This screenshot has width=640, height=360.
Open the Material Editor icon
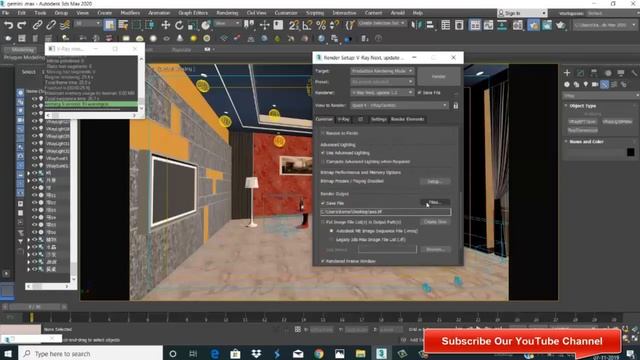coord(518,25)
